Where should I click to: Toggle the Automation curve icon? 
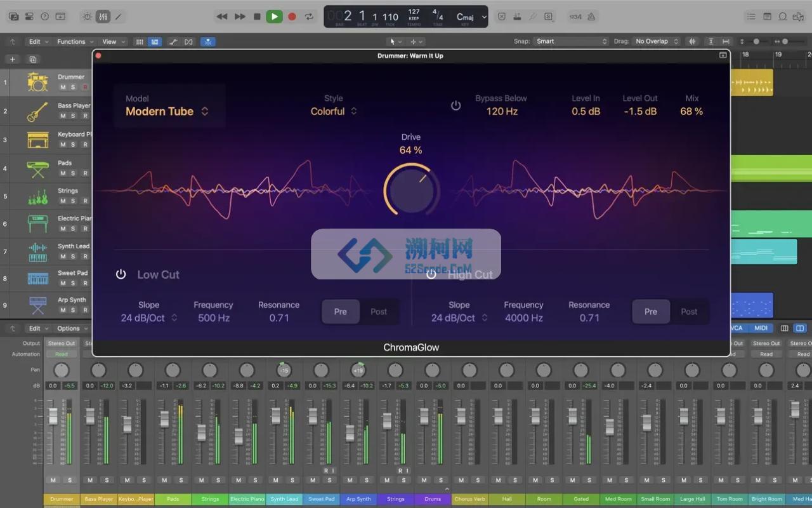pyautogui.click(x=173, y=42)
